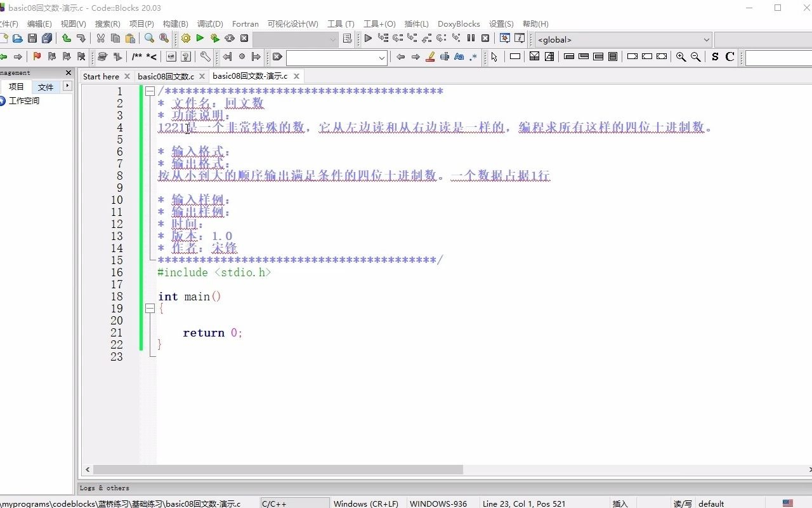This screenshot has height=508, width=812.
Task: Save all open files
Action: [x=47, y=38]
